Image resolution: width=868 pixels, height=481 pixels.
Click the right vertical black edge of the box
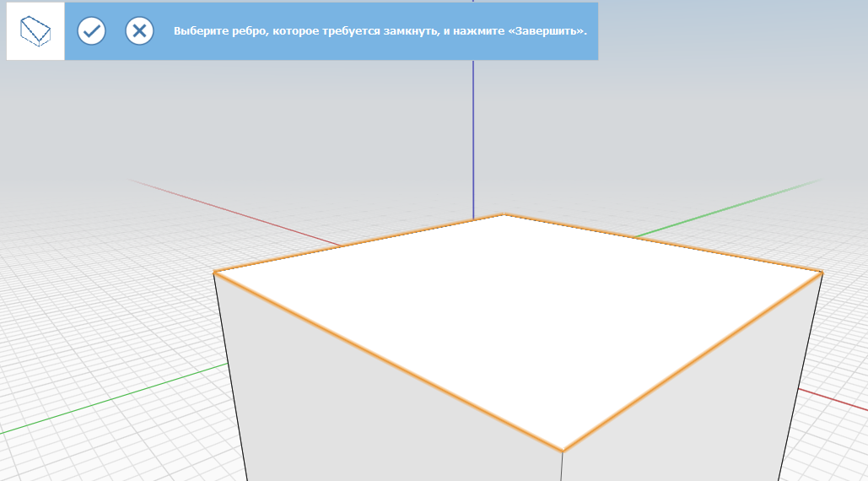pyautogui.click(x=801, y=376)
